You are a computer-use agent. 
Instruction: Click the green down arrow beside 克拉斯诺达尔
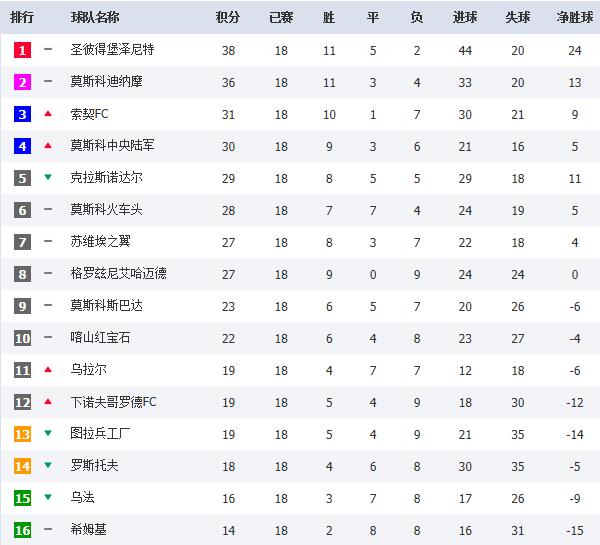click(47, 178)
